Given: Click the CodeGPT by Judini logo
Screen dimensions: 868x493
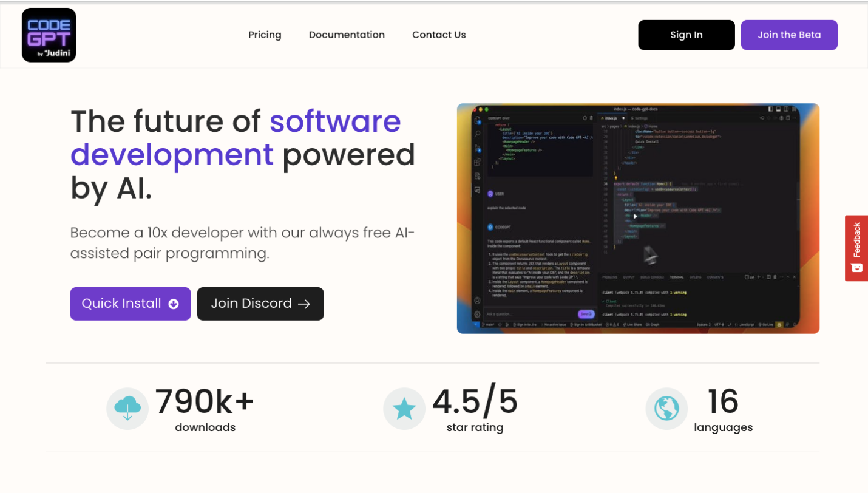Looking at the screenshot, I should pos(49,35).
